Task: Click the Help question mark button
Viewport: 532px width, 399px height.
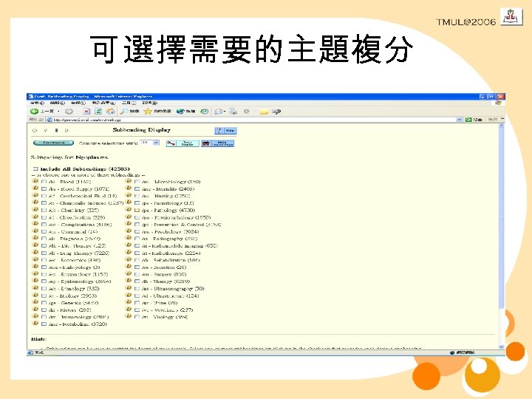Action: pyautogui.click(x=225, y=131)
